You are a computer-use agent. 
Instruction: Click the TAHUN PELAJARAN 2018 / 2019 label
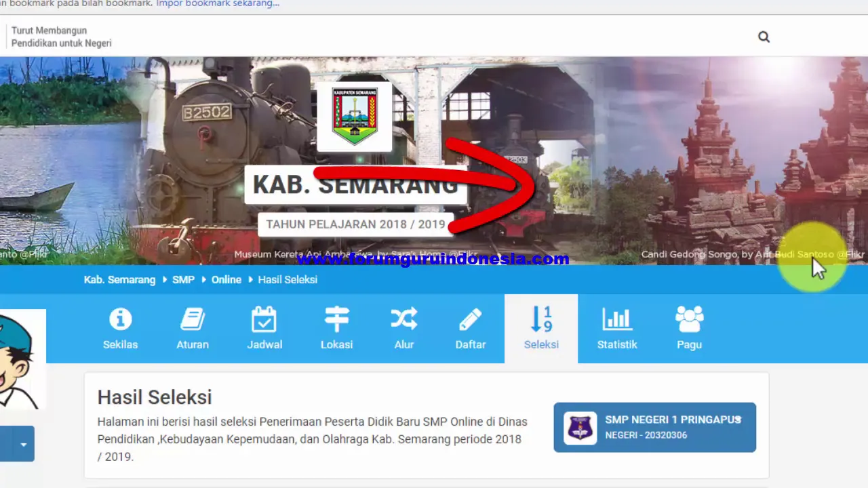pyautogui.click(x=355, y=224)
